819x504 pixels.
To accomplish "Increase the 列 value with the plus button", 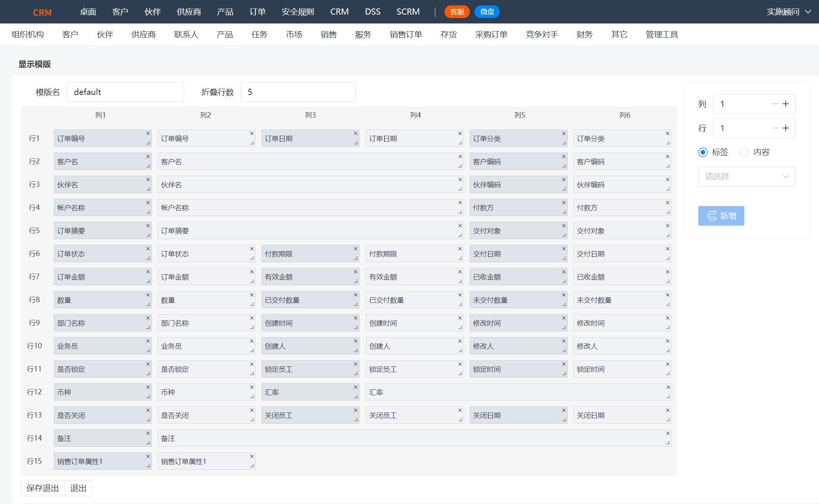I will [x=786, y=104].
